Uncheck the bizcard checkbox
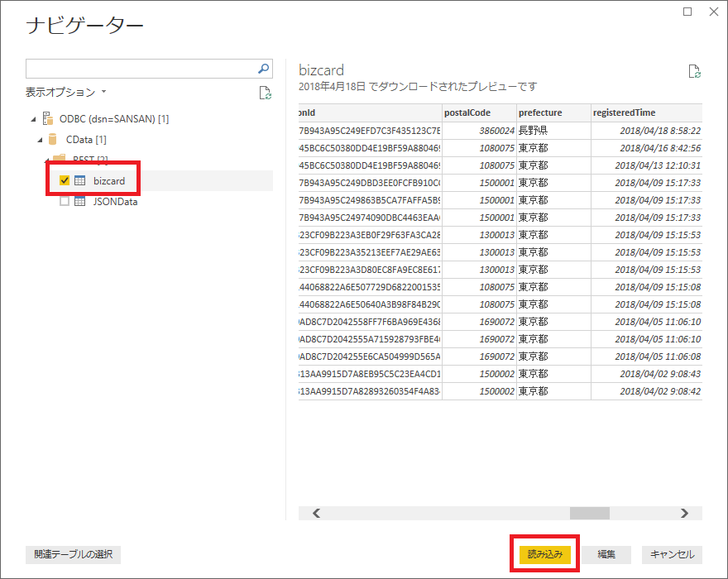 65,180
